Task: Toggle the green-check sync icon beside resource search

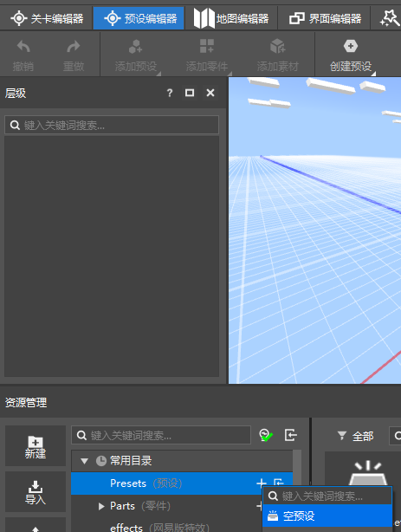Action: [x=266, y=435]
